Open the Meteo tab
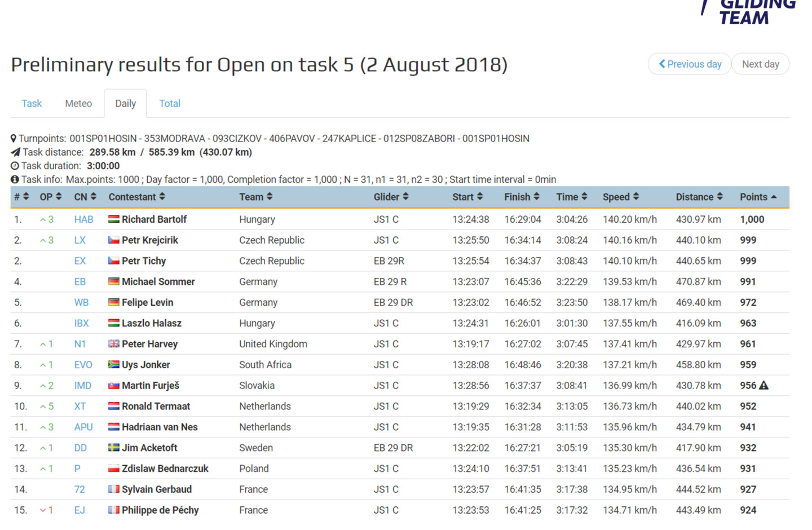Image resolution: width=812 pixels, height=530 pixels. coord(78,104)
